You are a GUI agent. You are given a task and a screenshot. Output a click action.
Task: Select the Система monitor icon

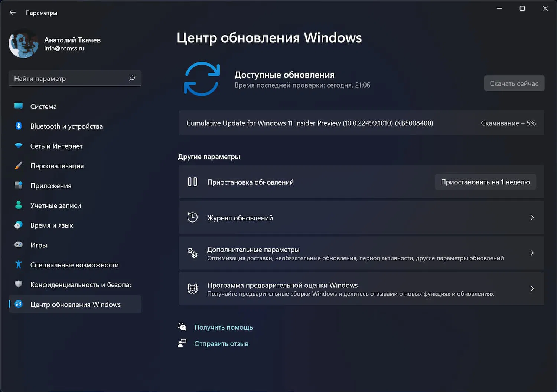(19, 106)
